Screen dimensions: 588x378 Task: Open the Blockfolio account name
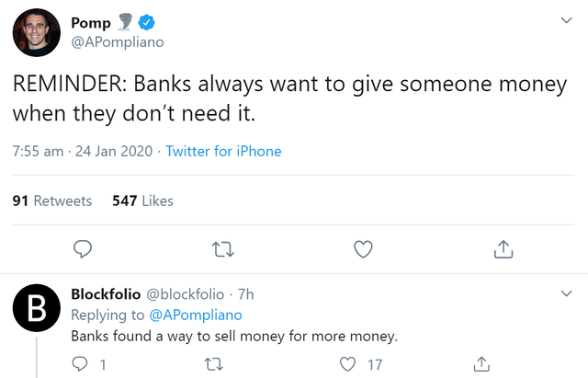pyautogui.click(x=107, y=294)
